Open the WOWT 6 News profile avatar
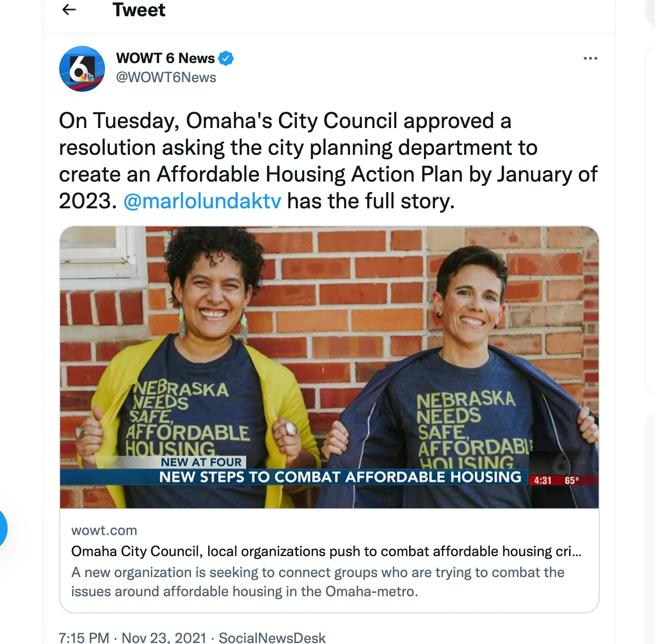This screenshot has height=644, width=655. (82, 69)
